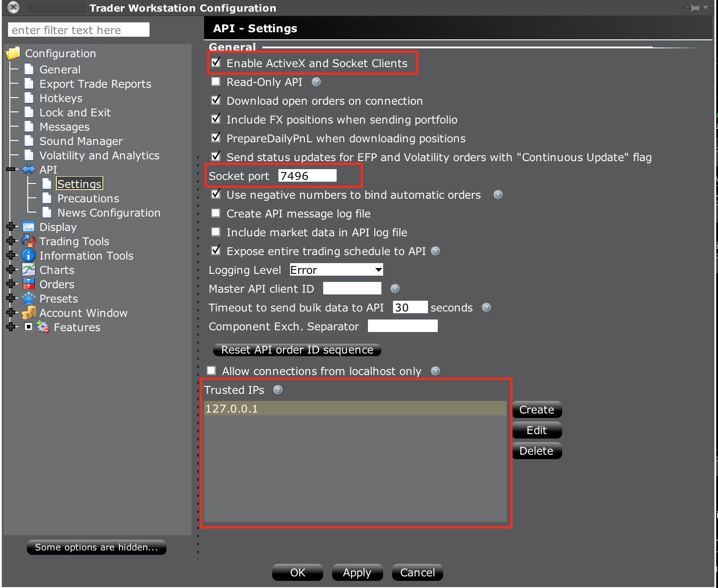Toggle Use negative numbers to bind orders
The width and height of the screenshot is (718, 588).
(x=216, y=194)
